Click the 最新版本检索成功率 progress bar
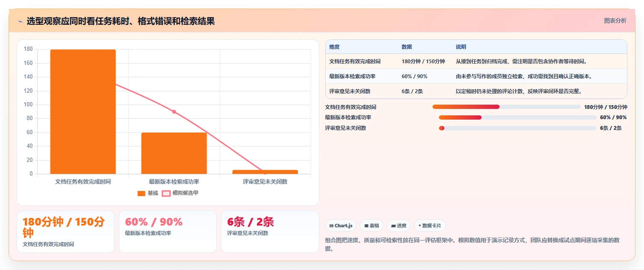The image size is (644, 270). [x=518, y=117]
